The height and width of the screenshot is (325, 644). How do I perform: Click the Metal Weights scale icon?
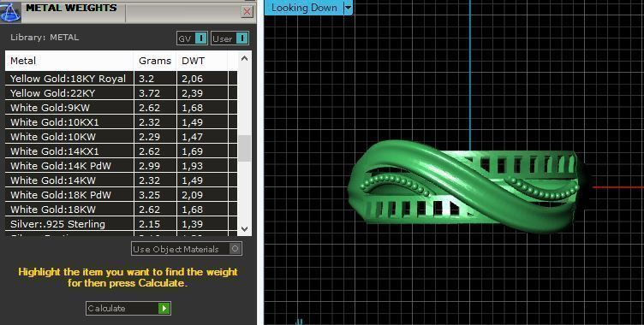(x=10, y=11)
